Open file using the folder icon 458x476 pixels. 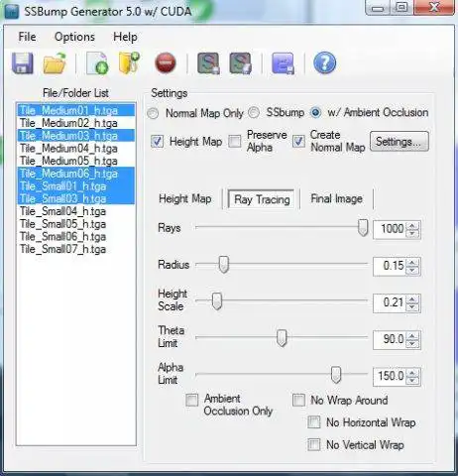click(x=55, y=62)
